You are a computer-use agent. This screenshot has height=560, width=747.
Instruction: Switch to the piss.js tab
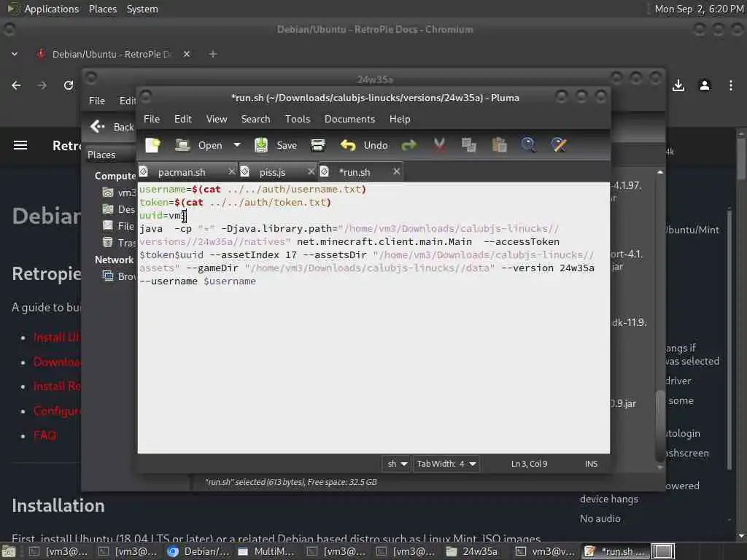coord(273,172)
